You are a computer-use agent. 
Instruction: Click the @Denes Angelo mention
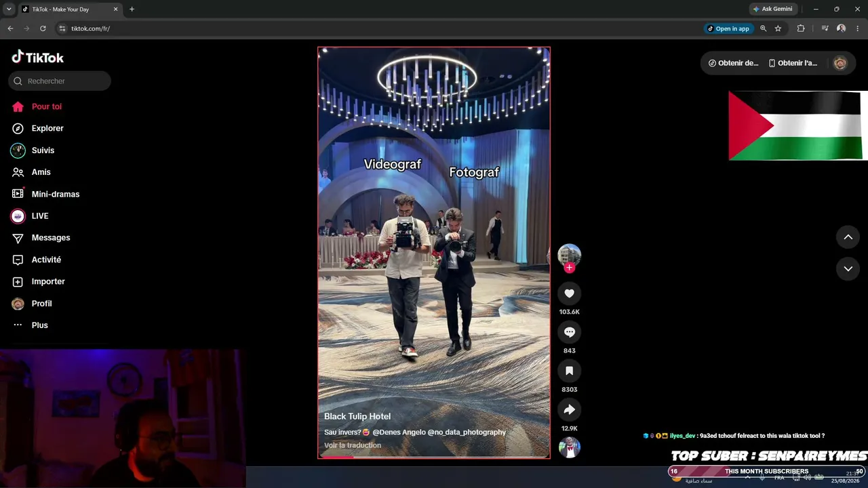[x=399, y=432]
